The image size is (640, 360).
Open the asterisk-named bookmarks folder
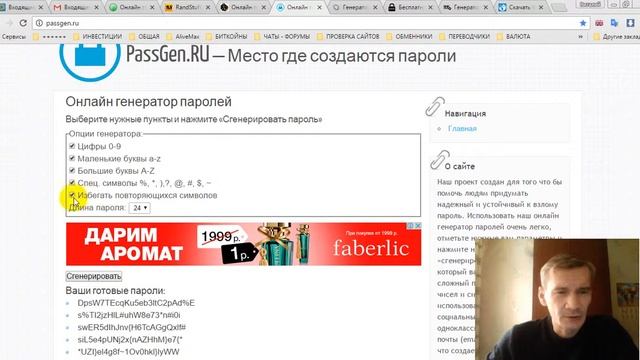click(49, 36)
